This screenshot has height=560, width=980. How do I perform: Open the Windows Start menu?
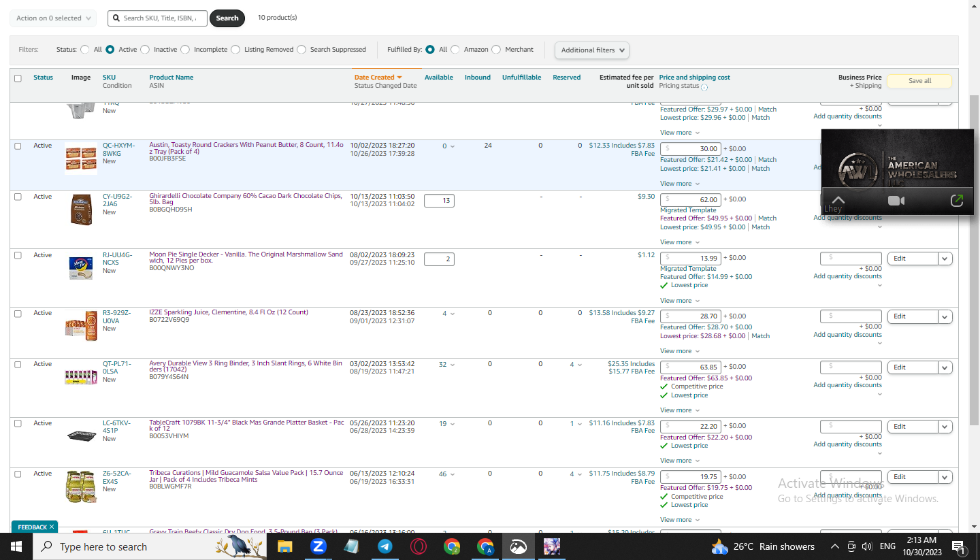click(x=16, y=546)
